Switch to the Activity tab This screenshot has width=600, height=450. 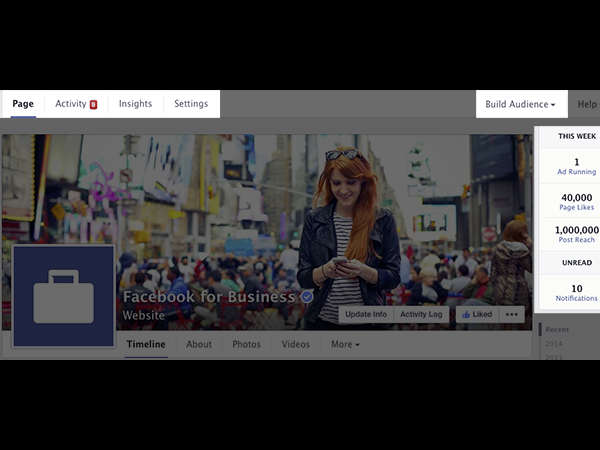(x=71, y=104)
